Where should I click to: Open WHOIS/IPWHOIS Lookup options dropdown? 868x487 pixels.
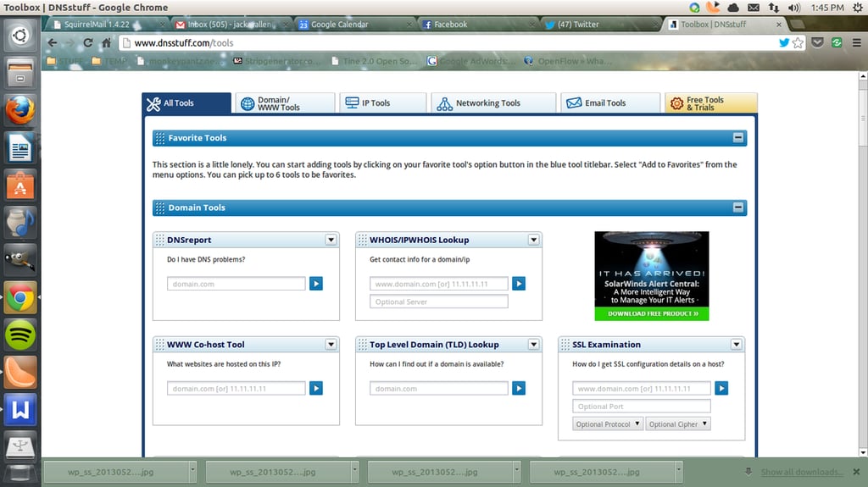coord(533,240)
